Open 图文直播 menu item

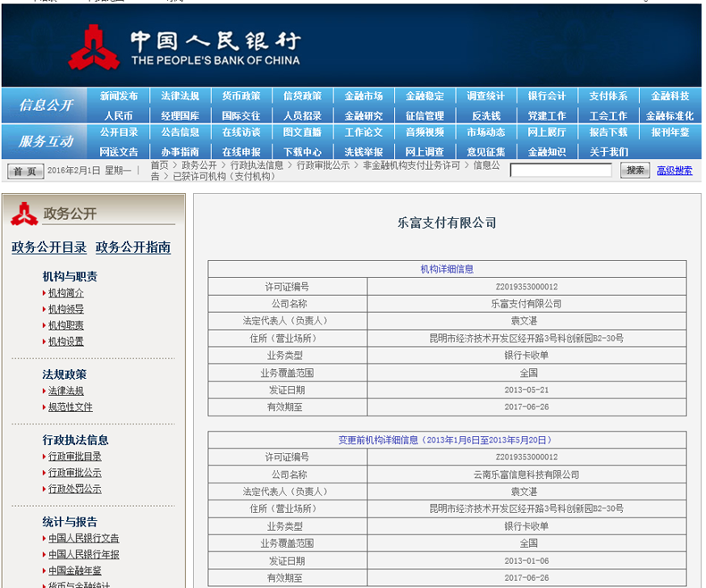point(303,132)
